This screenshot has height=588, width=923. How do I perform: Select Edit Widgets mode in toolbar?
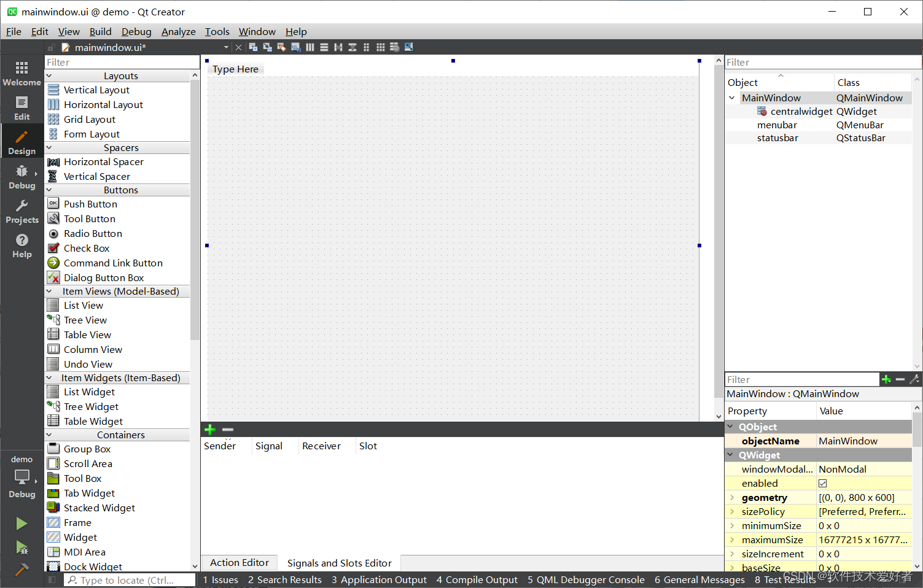point(253,47)
